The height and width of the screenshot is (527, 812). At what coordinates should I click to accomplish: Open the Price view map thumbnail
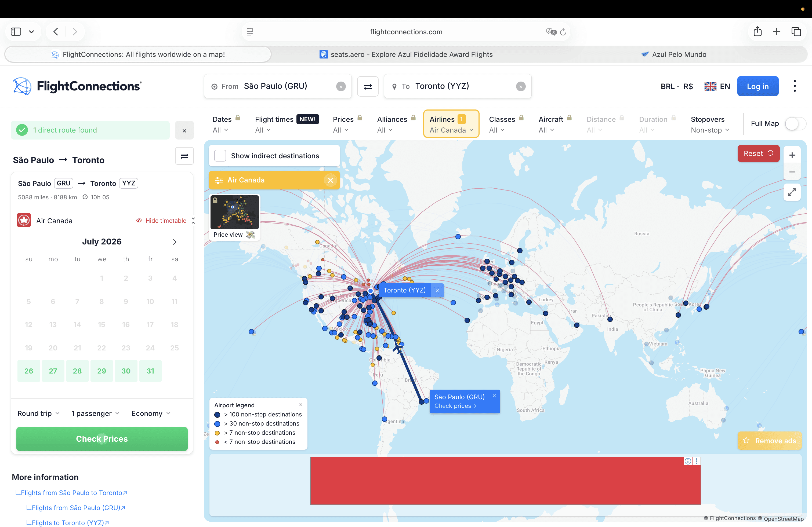coord(234,217)
